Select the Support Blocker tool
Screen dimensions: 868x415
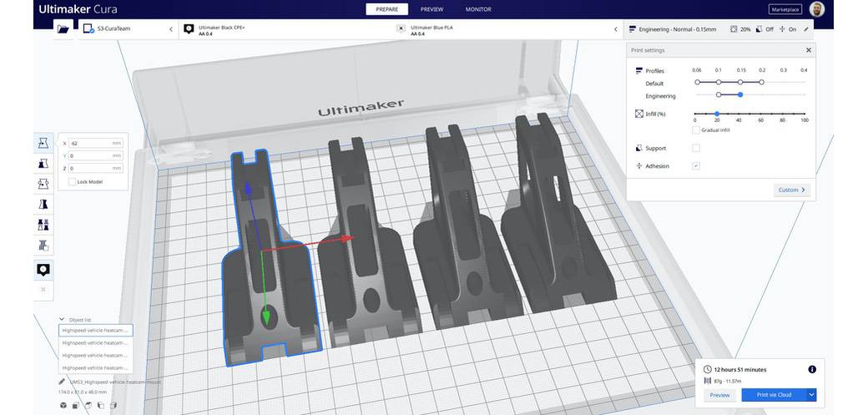click(43, 245)
